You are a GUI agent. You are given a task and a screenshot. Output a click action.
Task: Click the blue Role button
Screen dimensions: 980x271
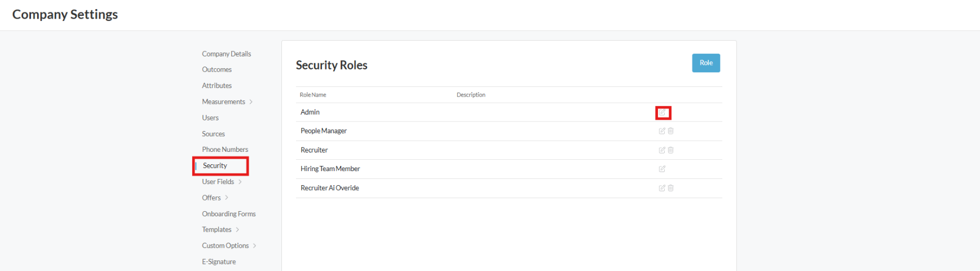[705, 63]
